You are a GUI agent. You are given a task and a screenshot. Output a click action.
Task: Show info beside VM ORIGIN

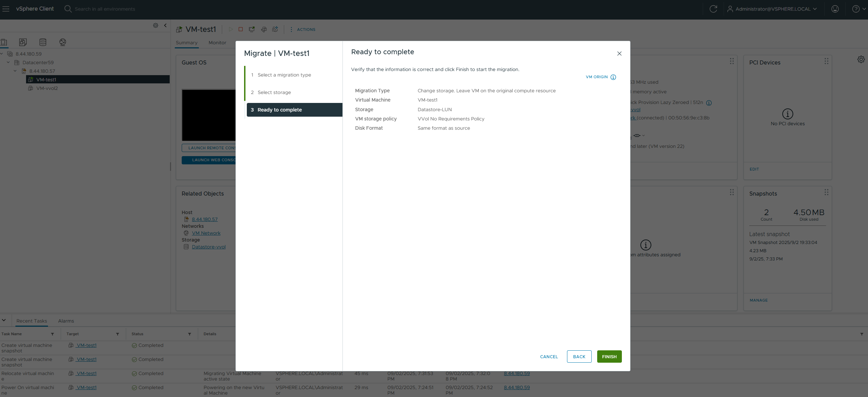pos(613,77)
